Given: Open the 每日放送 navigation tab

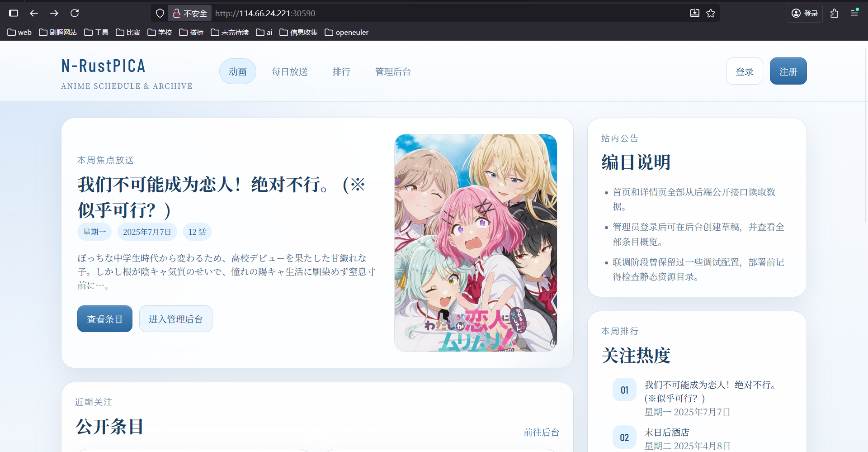Looking at the screenshot, I should [x=290, y=71].
